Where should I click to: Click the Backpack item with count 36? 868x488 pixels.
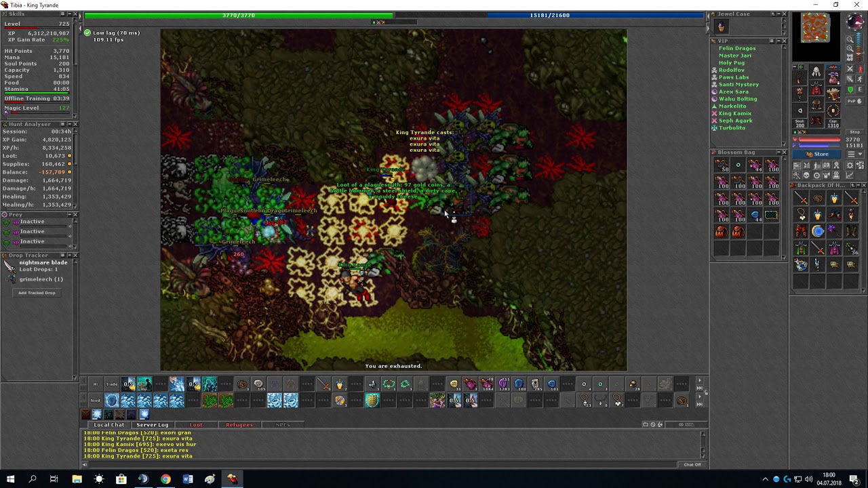tap(852, 248)
